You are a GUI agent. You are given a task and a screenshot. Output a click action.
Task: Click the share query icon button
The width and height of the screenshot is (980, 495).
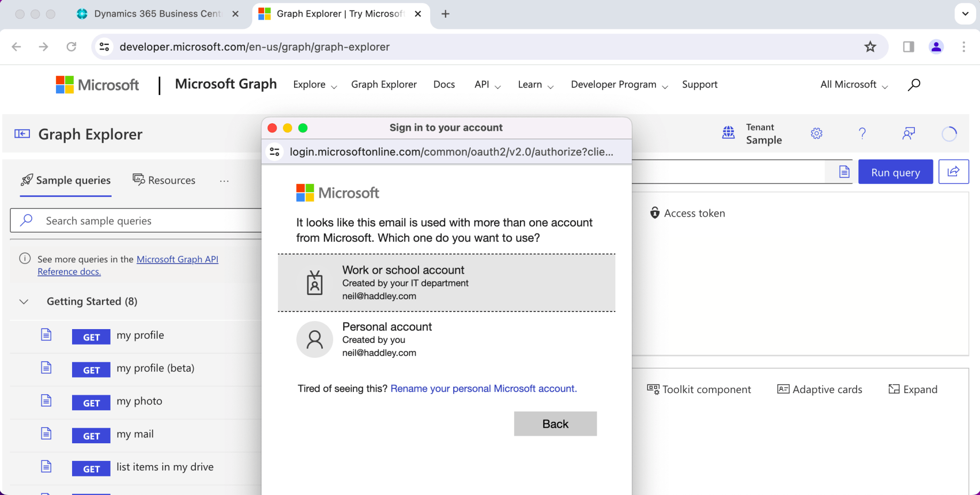[953, 172]
